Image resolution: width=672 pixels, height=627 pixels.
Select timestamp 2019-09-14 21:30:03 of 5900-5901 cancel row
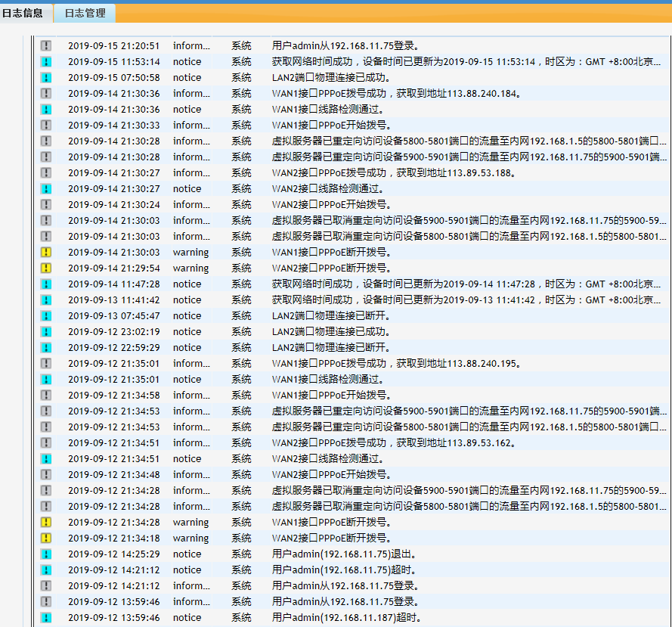(114, 220)
